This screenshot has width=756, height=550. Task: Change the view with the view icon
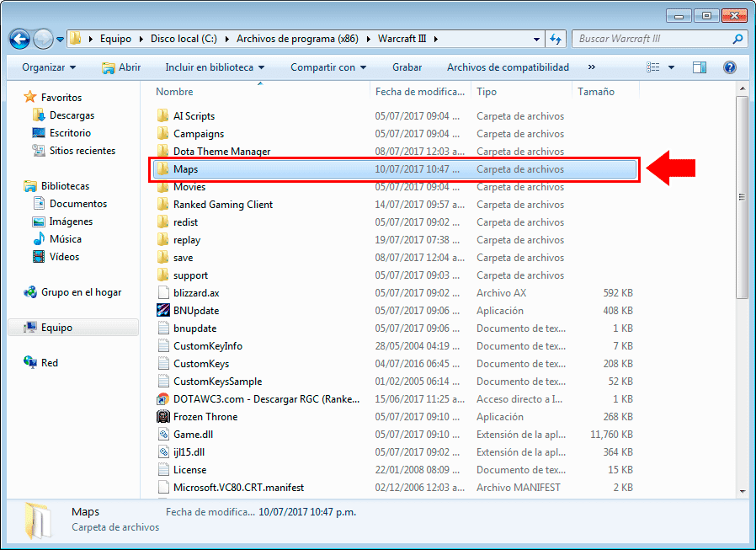pos(652,67)
